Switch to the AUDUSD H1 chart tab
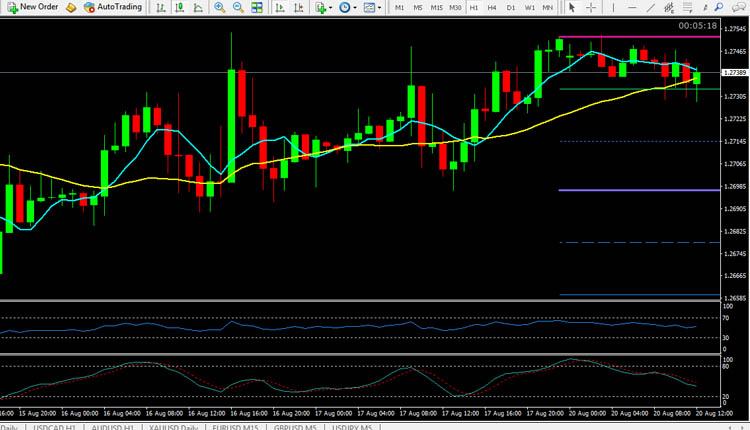 (x=113, y=427)
